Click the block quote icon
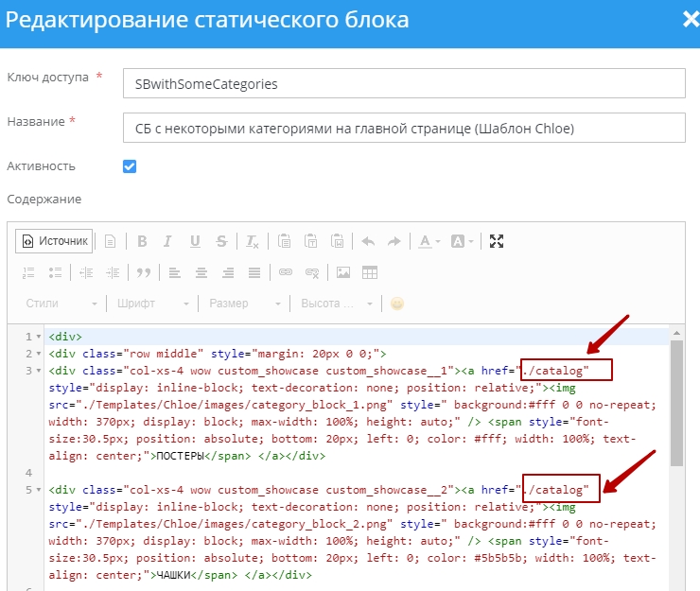Screen dimensions: 700x591 [x=144, y=272]
